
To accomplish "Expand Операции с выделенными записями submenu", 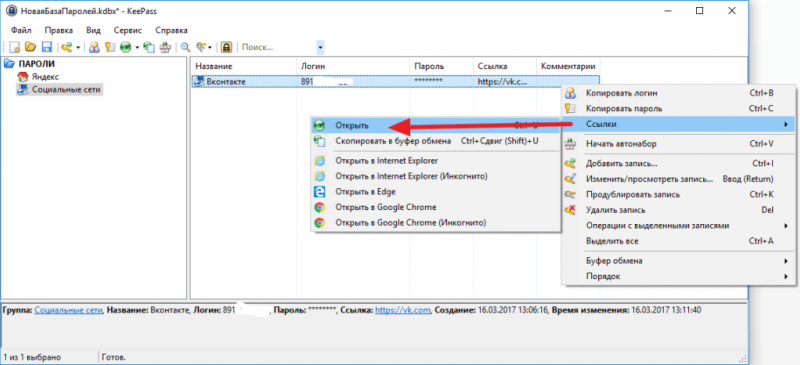I will click(678, 226).
